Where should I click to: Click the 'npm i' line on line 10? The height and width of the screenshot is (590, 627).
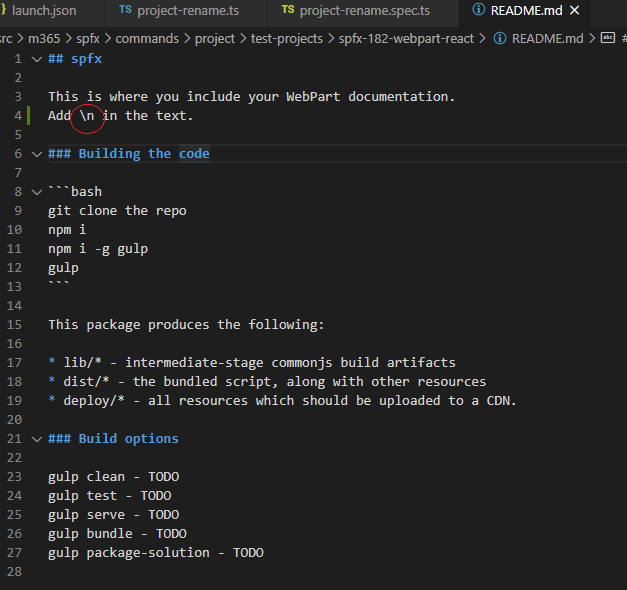(67, 230)
